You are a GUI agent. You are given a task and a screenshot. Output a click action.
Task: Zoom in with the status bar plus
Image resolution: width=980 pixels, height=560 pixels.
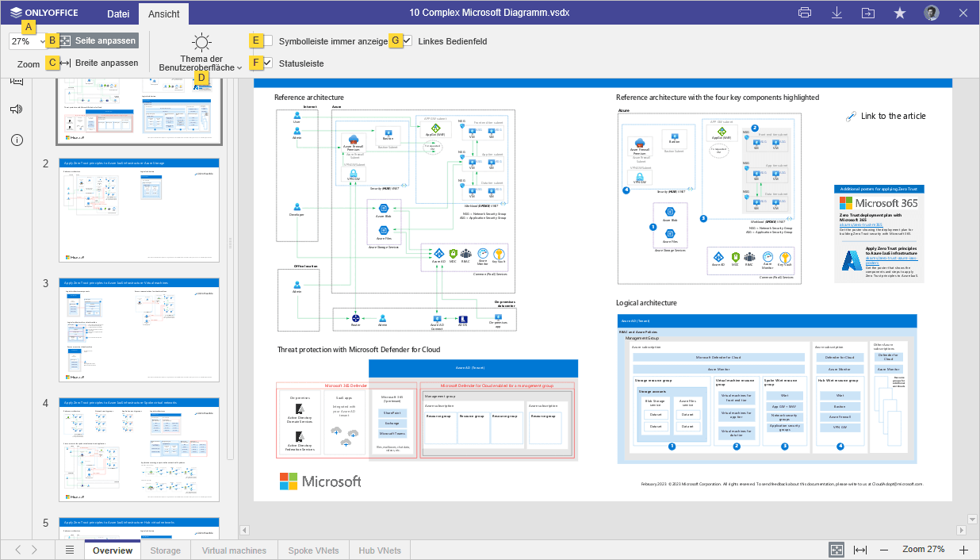[x=964, y=550]
